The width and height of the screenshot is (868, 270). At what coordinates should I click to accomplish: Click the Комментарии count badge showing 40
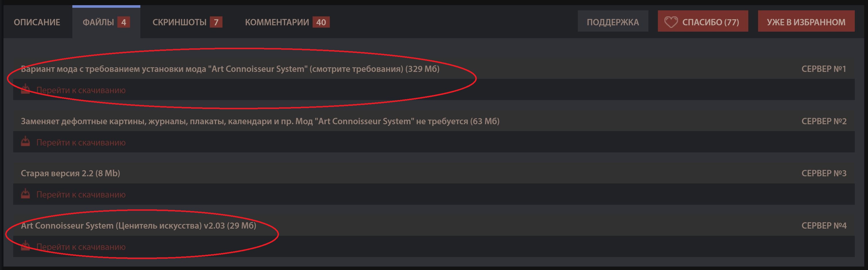click(321, 22)
